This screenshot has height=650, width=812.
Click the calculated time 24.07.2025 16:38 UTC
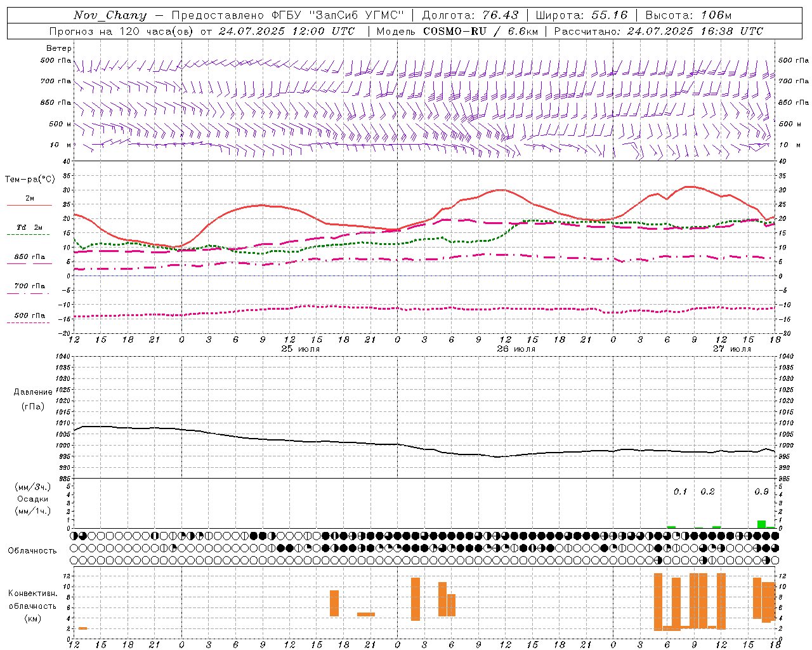pyautogui.click(x=695, y=31)
